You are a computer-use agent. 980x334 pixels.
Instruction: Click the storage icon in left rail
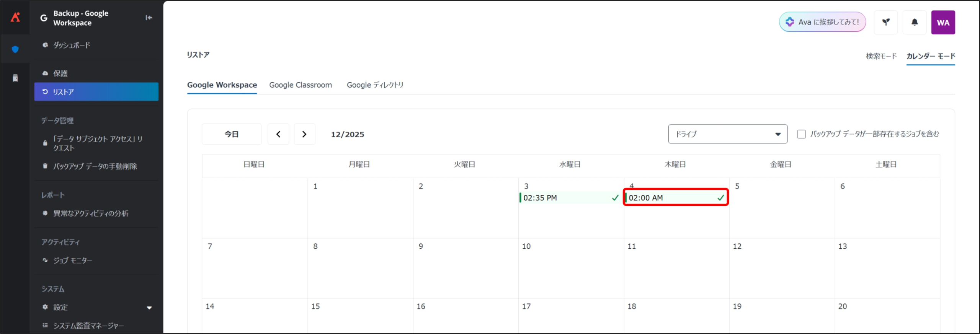click(x=15, y=78)
